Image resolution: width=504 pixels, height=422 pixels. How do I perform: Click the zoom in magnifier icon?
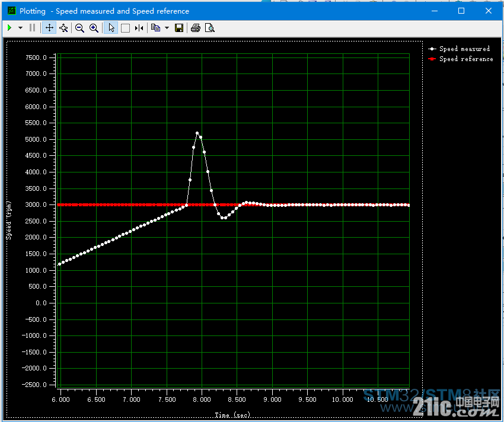(x=94, y=28)
